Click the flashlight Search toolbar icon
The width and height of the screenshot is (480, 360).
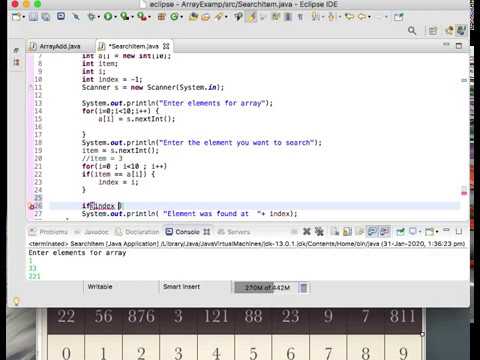219,16
